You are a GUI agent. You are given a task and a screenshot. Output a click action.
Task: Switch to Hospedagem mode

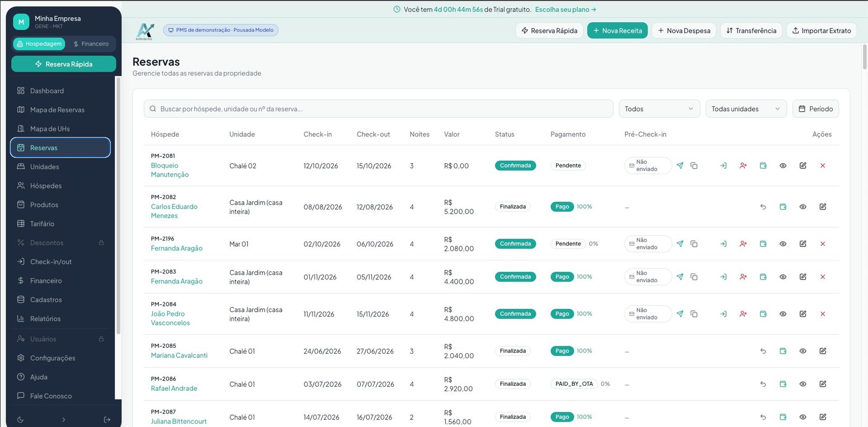(39, 43)
